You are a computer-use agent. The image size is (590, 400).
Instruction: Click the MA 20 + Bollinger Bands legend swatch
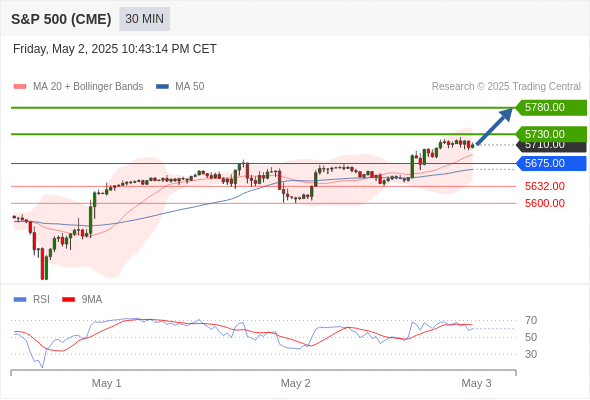[x=20, y=87]
